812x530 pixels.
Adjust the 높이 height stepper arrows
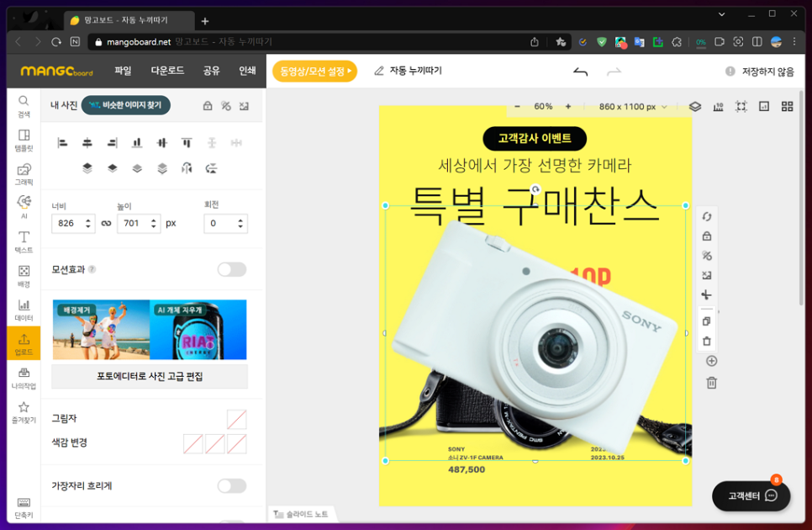tap(153, 223)
